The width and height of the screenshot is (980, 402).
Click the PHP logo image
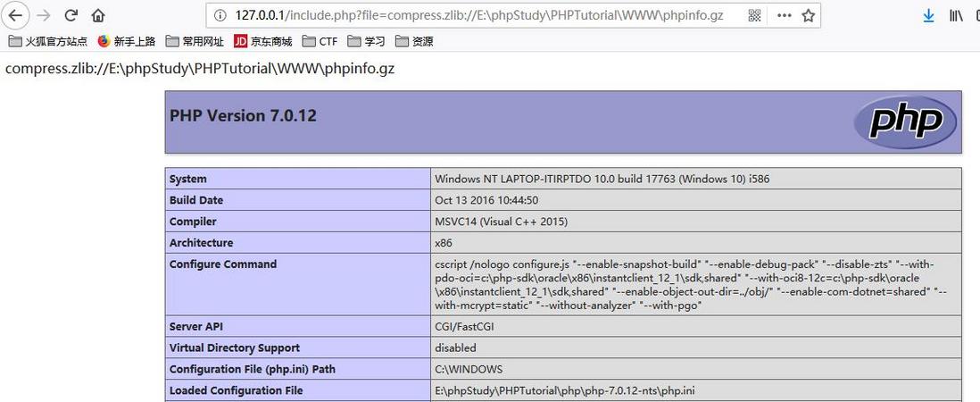[904, 122]
